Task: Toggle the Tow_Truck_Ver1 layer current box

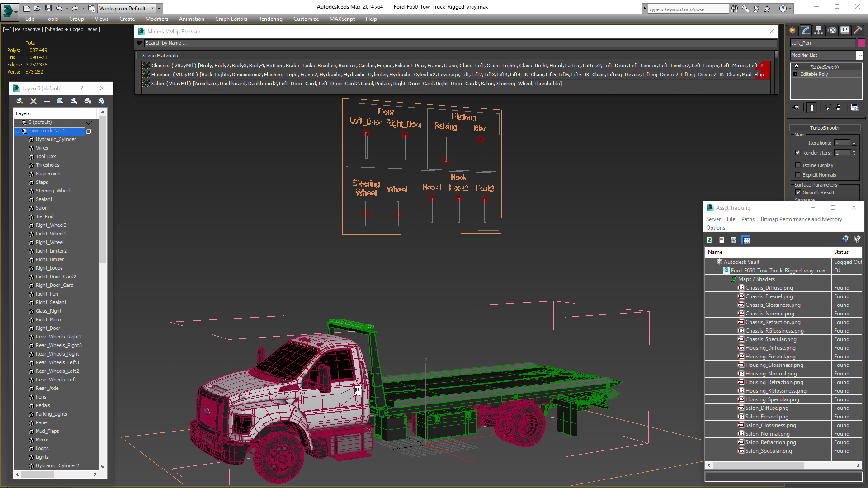Action: [89, 131]
